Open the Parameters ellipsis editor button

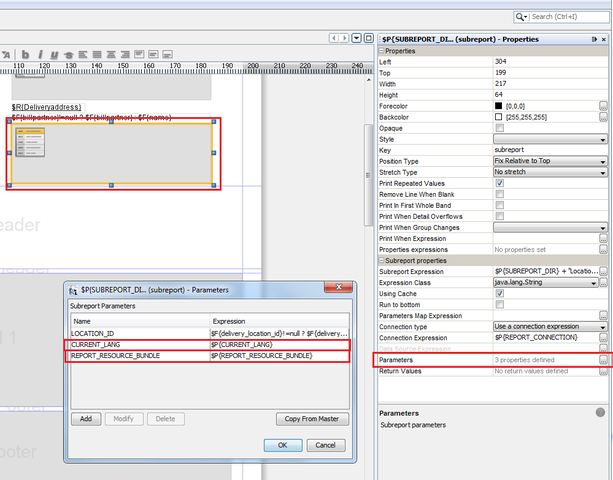click(x=603, y=359)
